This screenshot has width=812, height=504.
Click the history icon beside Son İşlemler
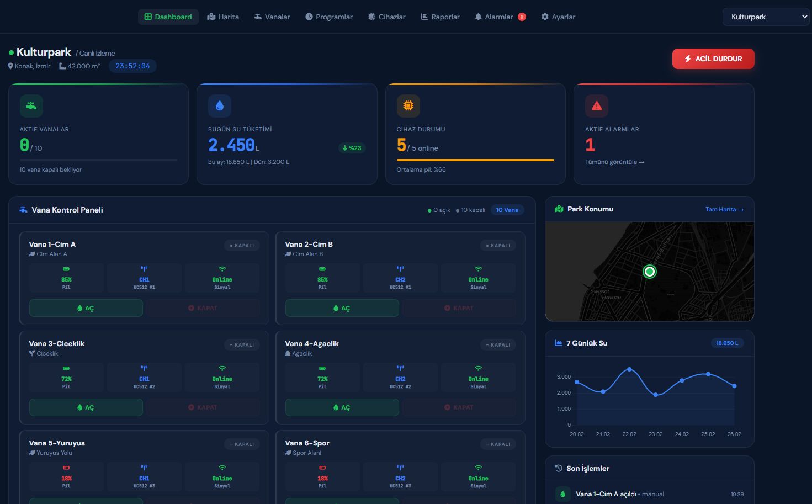(x=559, y=468)
